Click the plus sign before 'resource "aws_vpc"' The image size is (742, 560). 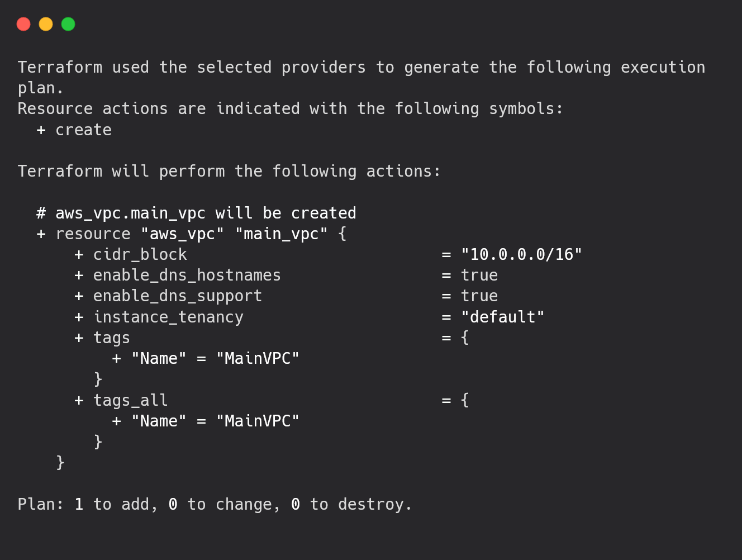click(x=41, y=234)
